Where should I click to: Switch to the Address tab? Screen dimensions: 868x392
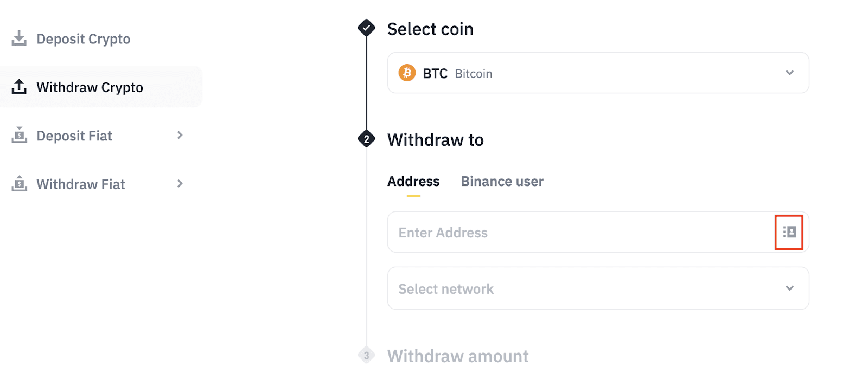tap(413, 182)
